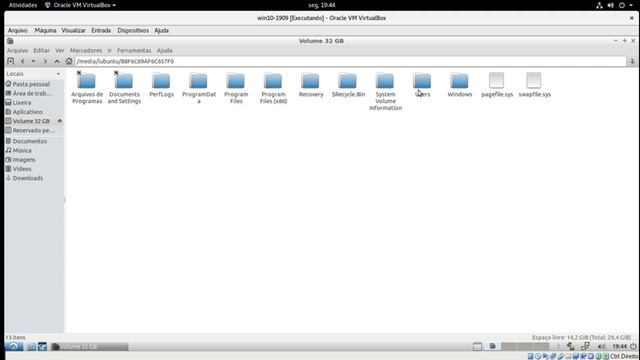Click the '13 itens' status bar text
640x360 pixels.
(x=16, y=338)
